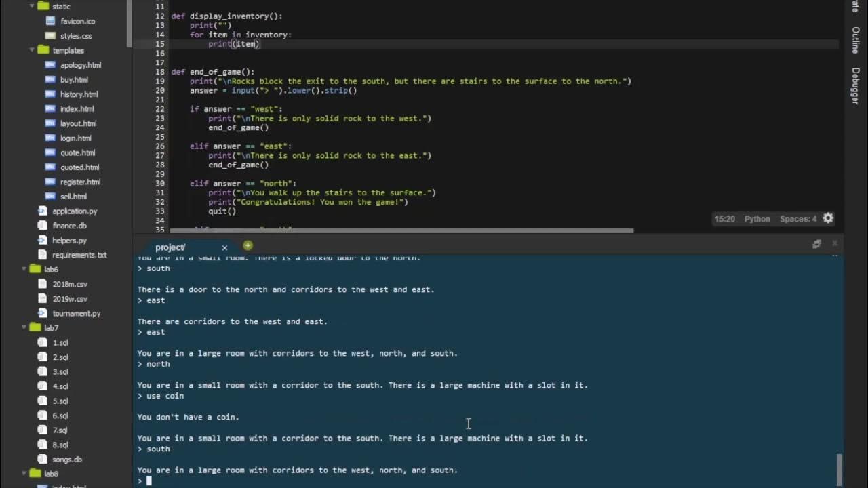The width and height of the screenshot is (868, 488).
Task: Click 'You don't have a coin.' terminal output
Action: tap(189, 417)
